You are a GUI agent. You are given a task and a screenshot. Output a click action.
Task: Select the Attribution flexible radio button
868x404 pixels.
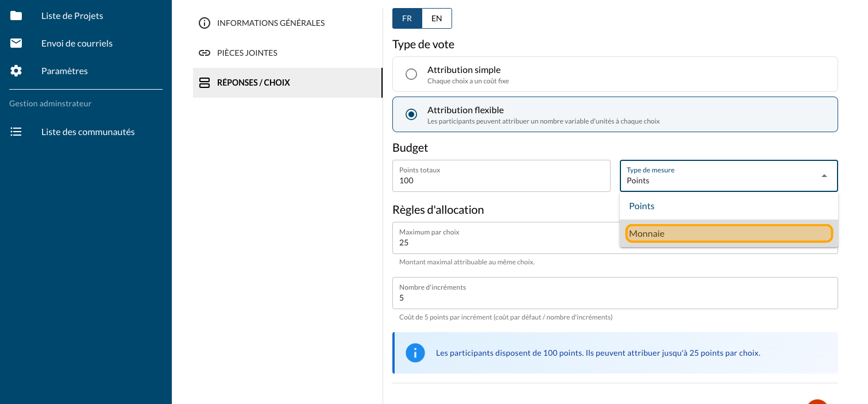tap(411, 114)
